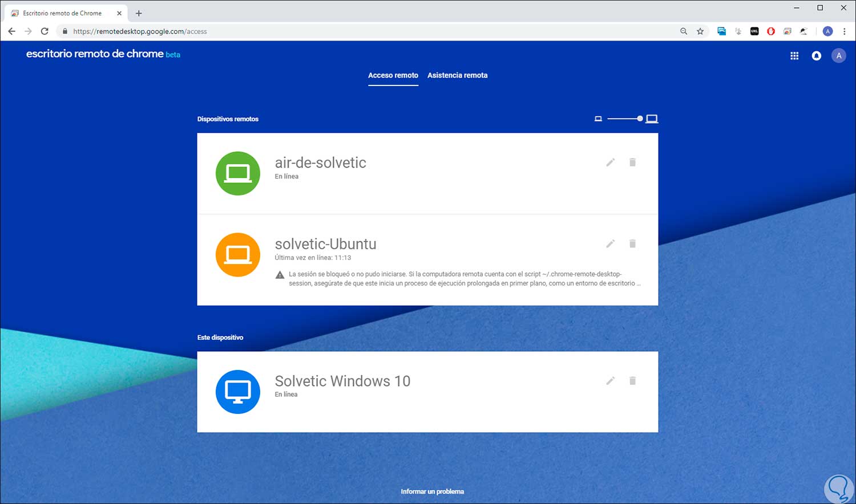Rename solvetic-Ubuntu with the pencil icon
Image resolution: width=856 pixels, height=504 pixels.
click(610, 244)
